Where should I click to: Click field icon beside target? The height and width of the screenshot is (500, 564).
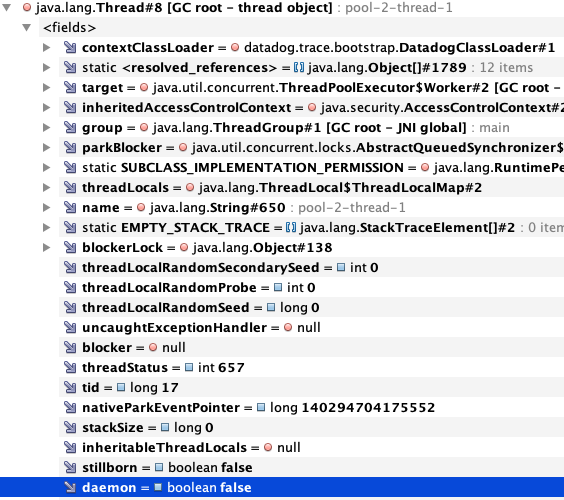click(x=70, y=87)
